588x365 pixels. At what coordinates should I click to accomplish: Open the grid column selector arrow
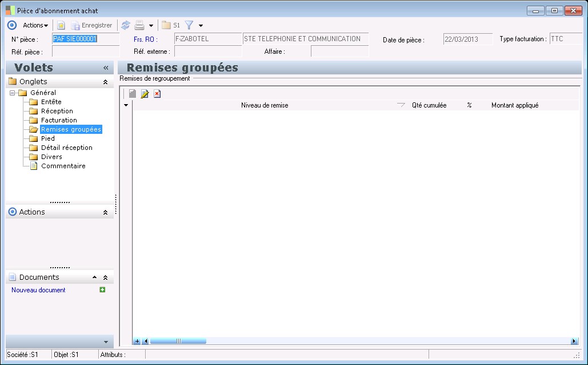pyautogui.click(x=126, y=105)
